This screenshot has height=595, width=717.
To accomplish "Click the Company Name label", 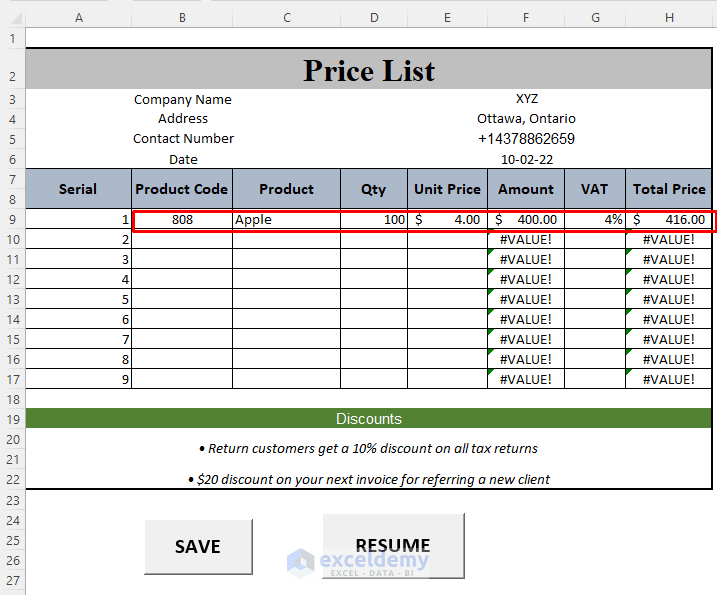I will (x=182, y=99).
